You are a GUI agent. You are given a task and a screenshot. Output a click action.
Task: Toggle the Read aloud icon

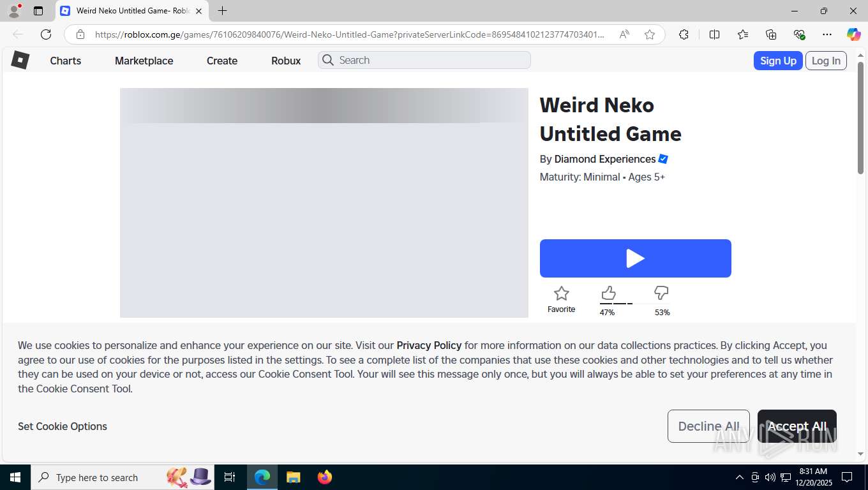pyautogui.click(x=624, y=34)
